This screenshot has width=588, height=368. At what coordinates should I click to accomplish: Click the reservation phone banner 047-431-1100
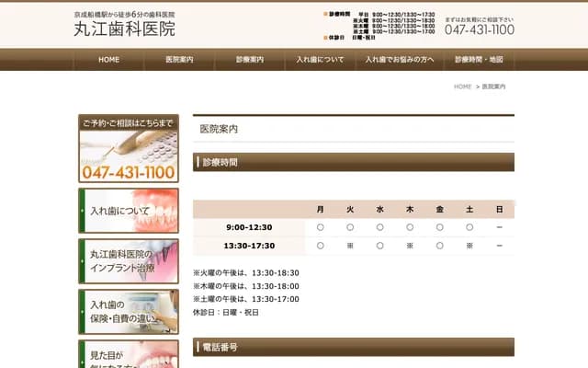[129, 149]
